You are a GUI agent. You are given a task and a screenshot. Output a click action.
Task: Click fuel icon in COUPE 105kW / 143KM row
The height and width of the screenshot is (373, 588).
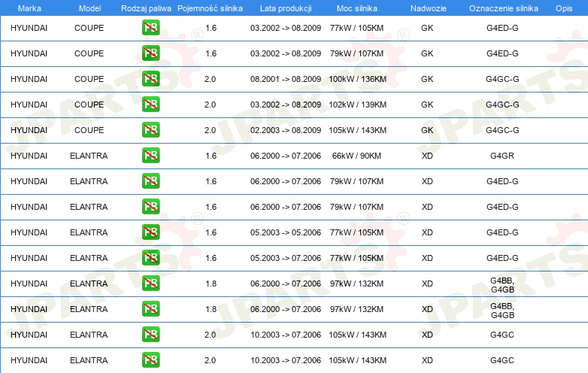[150, 129]
